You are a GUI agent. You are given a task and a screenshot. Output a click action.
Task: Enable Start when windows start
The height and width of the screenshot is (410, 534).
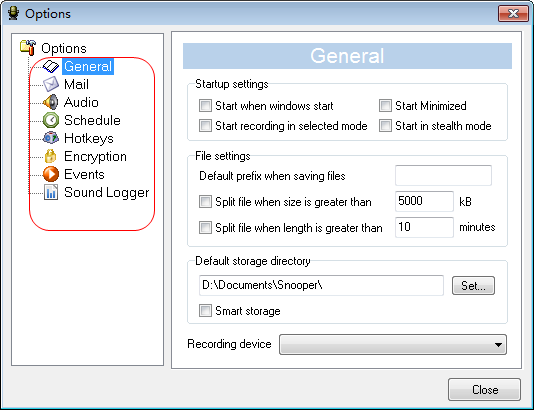click(205, 106)
